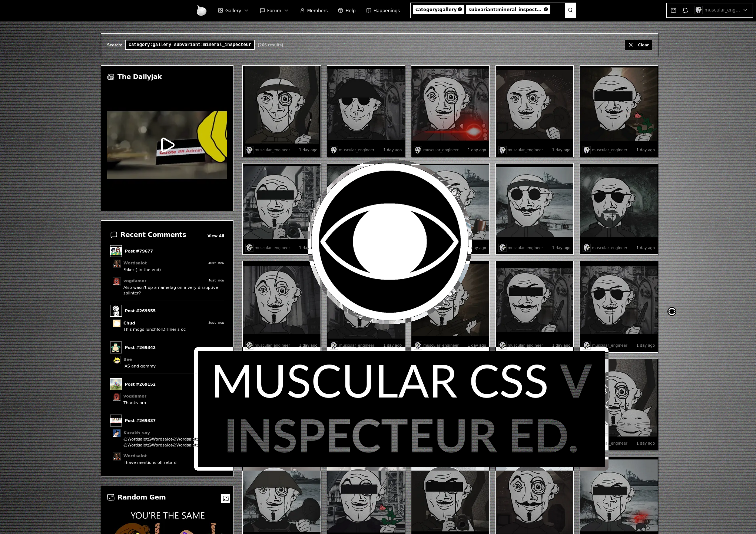The image size is (756, 534).
Task: Open Chud's profile from comments
Action: click(x=129, y=323)
